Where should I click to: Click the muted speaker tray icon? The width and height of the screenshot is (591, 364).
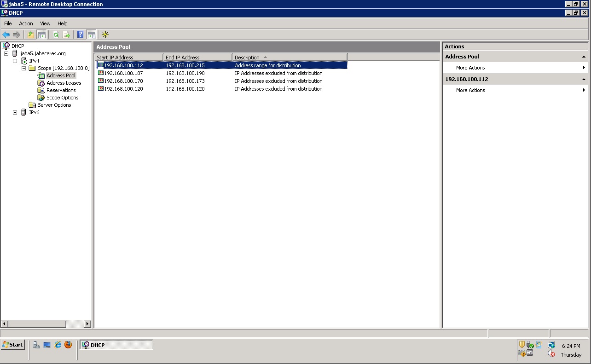coord(550,353)
